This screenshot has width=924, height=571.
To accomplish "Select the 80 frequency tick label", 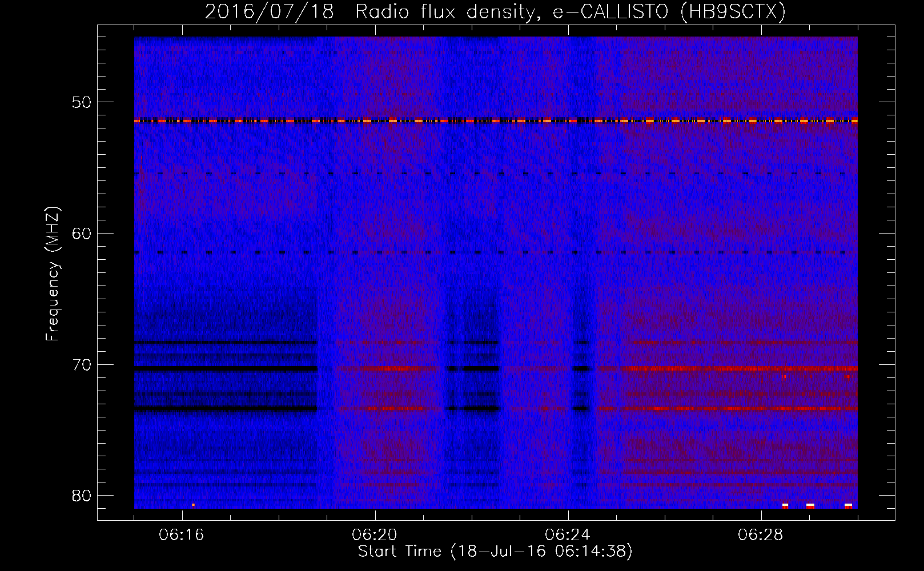I will pyautogui.click(x=82, y=496).
